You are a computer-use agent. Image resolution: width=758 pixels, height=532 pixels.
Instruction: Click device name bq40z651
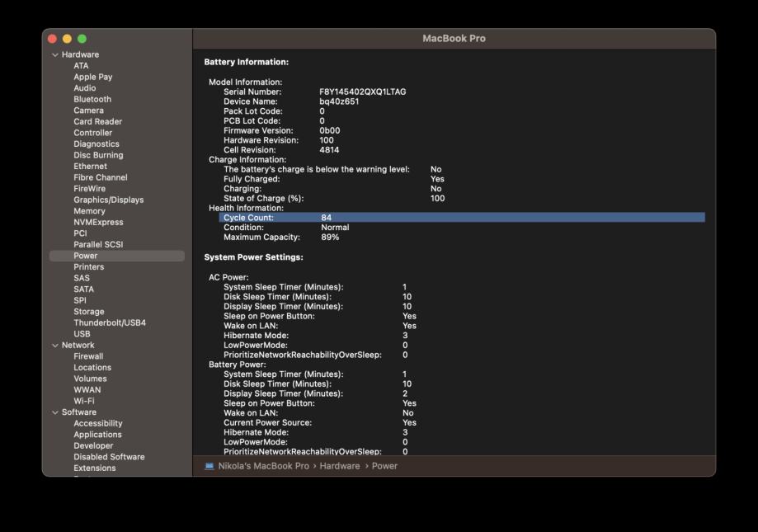(x=339, y=101)
